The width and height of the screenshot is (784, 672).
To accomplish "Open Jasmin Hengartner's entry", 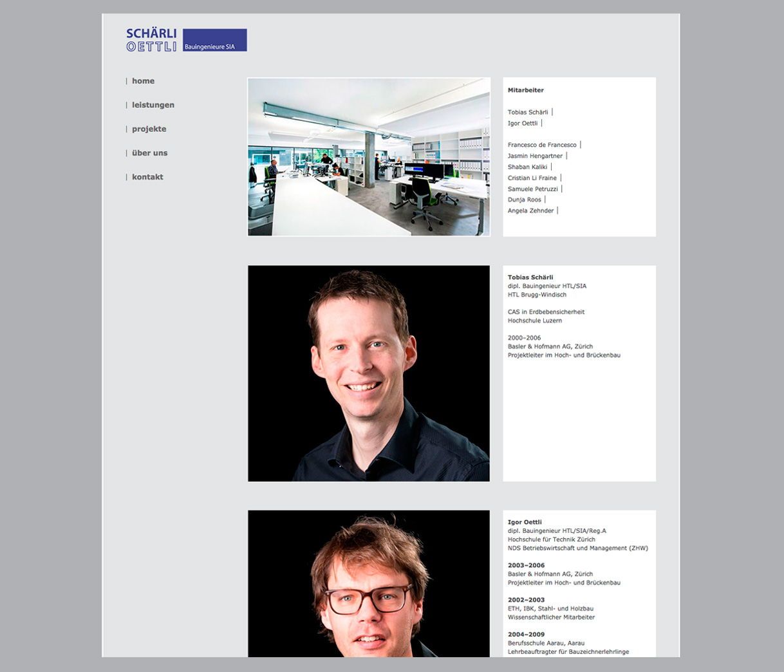I will [535, 156].
